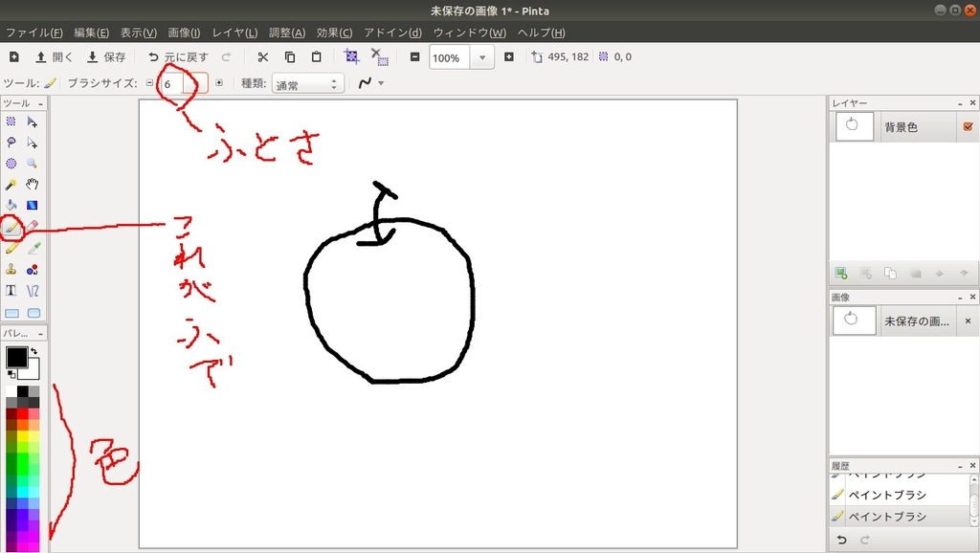Select the Clone Stamp tool
The image size is (980, 553).
[x=11, y=269]
